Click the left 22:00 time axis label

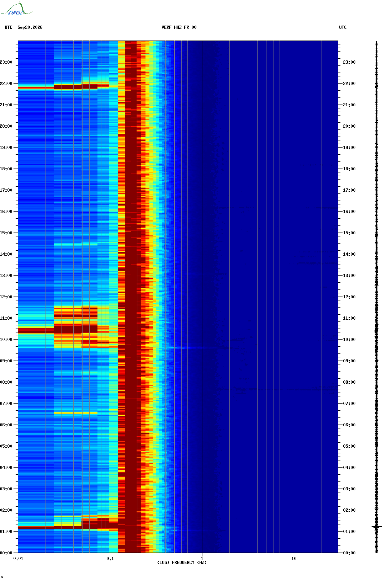6,84
